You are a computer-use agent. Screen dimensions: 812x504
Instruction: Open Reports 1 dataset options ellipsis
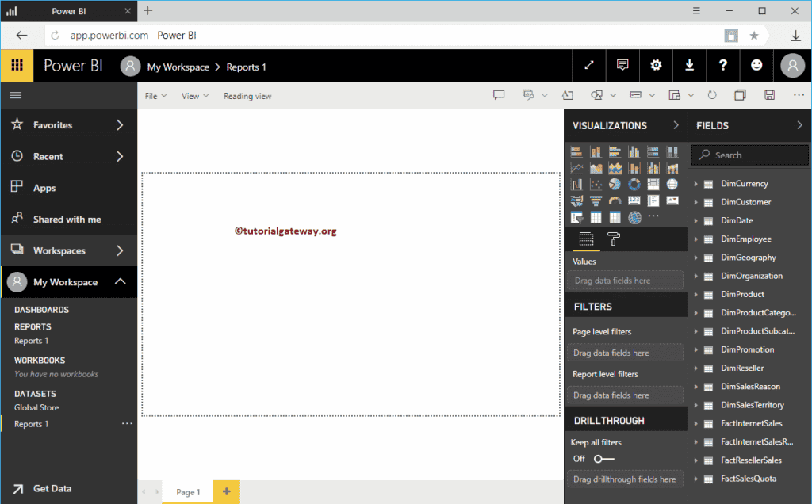(x=127, y=423)
